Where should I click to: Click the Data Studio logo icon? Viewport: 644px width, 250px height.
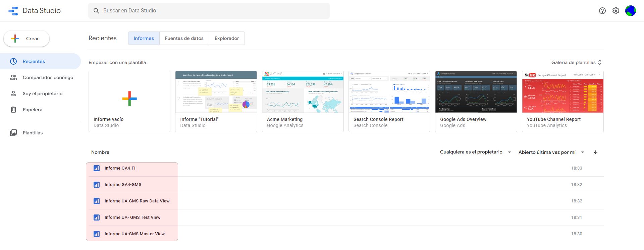13,11
